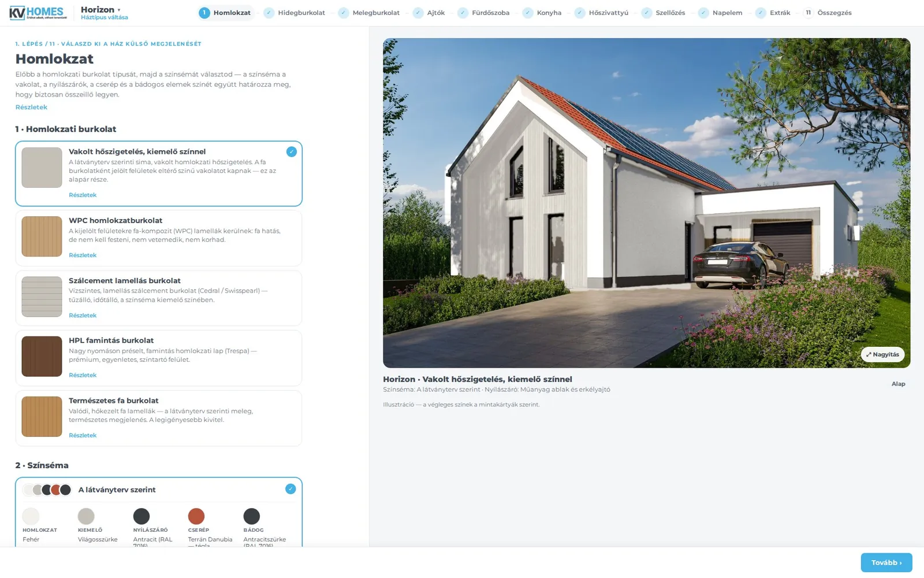924x578 pixels.
Task: Choose HPL famintás burkolat option
Action: [159, 358]
